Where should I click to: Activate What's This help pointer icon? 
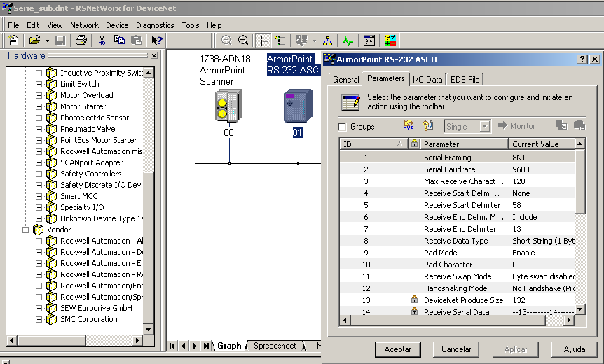point(156,41)
